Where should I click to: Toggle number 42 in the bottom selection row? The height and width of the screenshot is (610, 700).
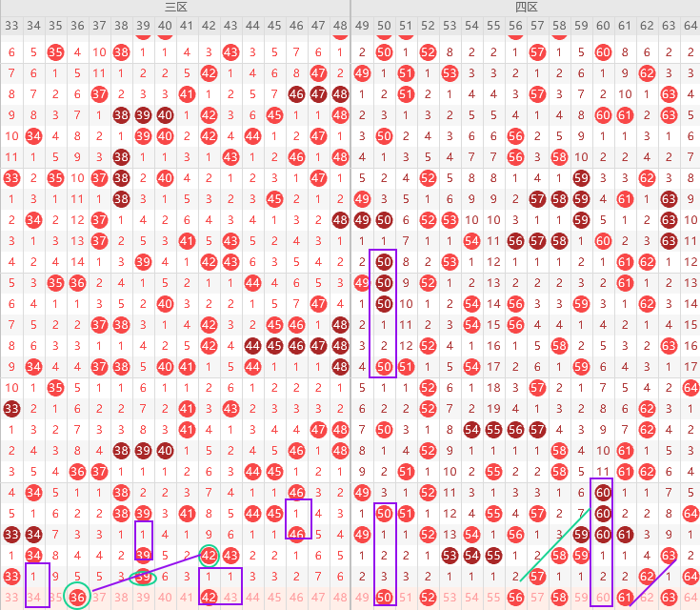[210, 597]
